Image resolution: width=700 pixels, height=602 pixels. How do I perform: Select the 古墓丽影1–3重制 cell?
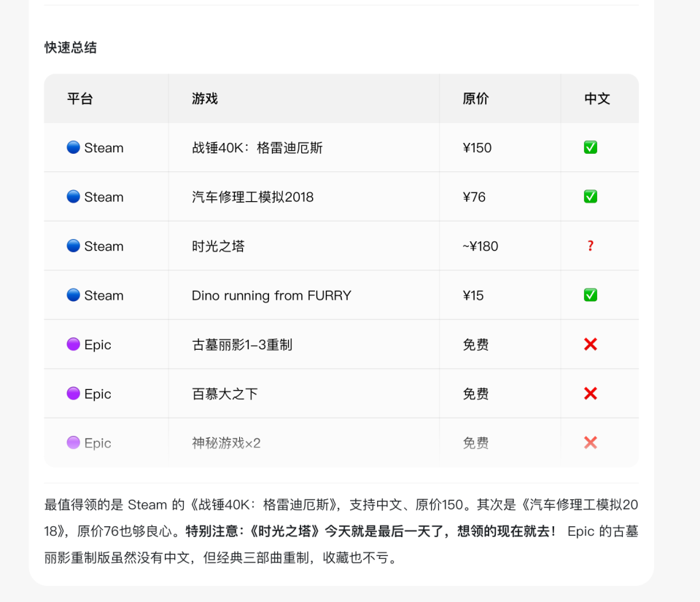pyautogui.click(x=242, y=345)
